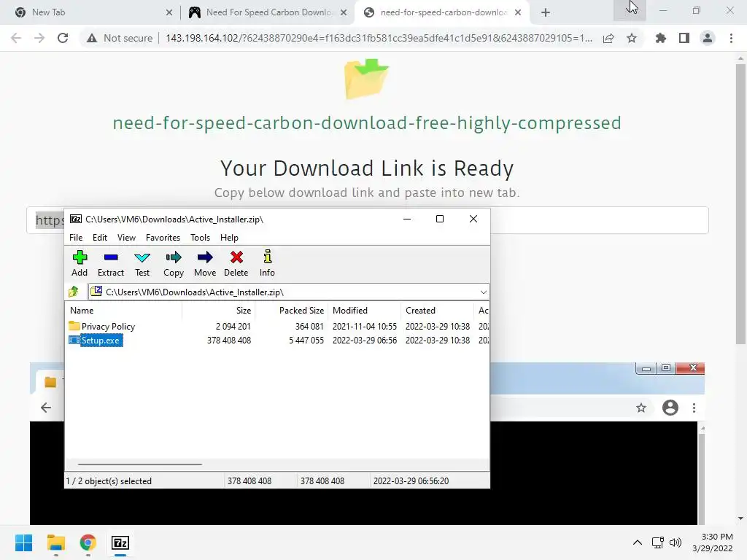The height and width of the screenshot is (560, 747).
Task: Reload the Chrome page
Action: 63,38
